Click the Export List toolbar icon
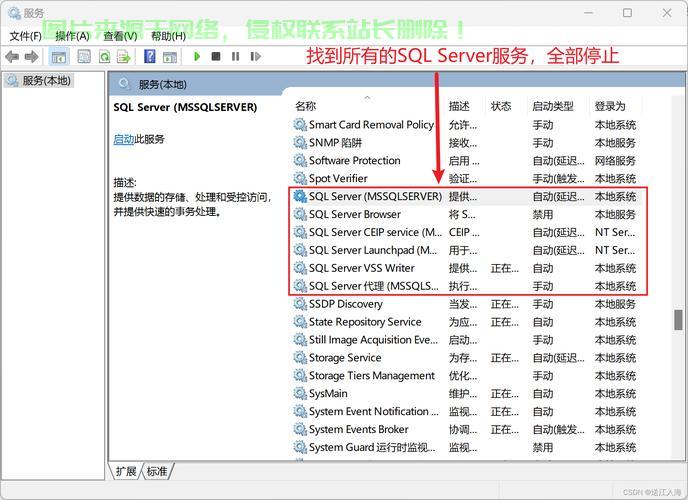This screenshot has height=500, width=688. pos(124,57)
